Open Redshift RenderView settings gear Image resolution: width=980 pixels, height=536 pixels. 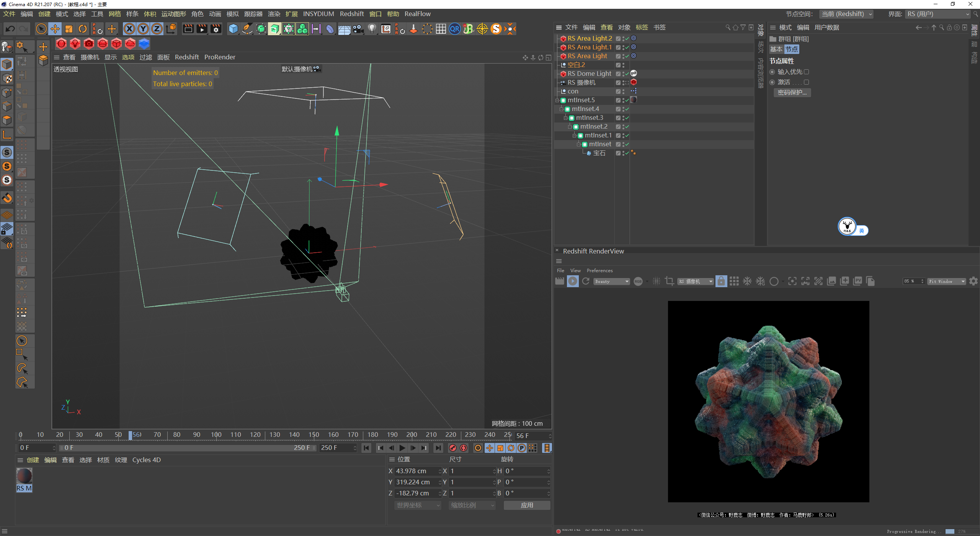tap(973, 281)
